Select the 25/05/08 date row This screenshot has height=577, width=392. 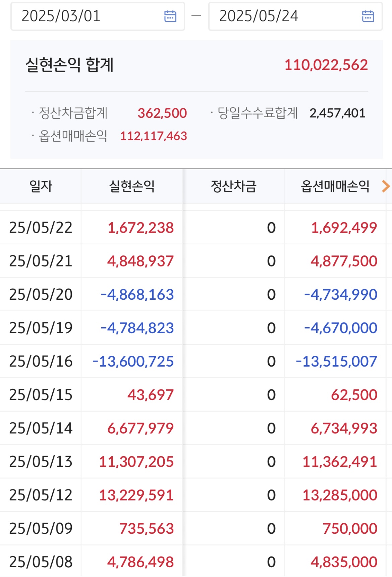click(41, 562)
